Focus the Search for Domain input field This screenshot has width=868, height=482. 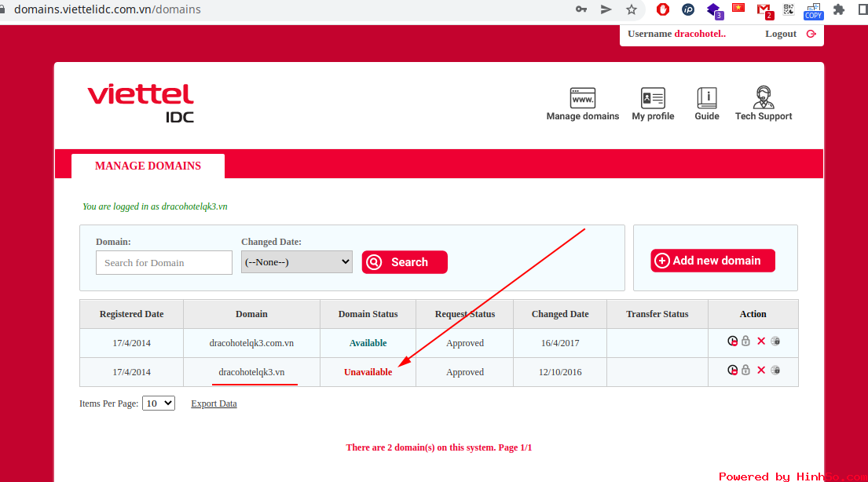click(164, 262)
